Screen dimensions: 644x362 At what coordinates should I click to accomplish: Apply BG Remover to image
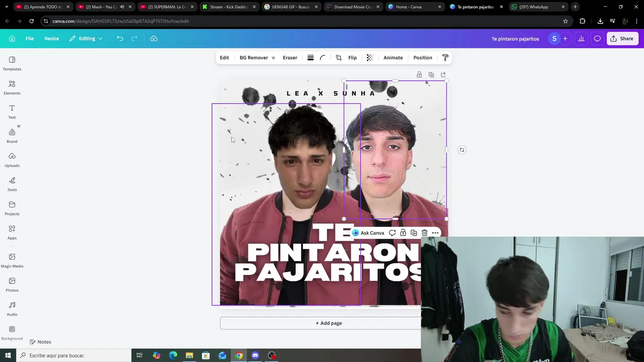[x=257, y=58]
